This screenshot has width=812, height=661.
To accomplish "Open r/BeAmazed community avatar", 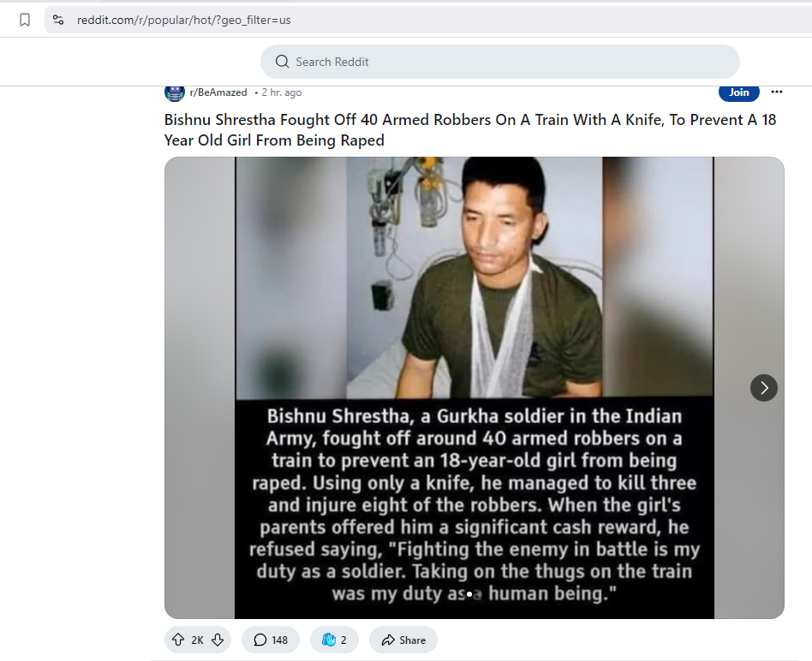I will point(175,92).
